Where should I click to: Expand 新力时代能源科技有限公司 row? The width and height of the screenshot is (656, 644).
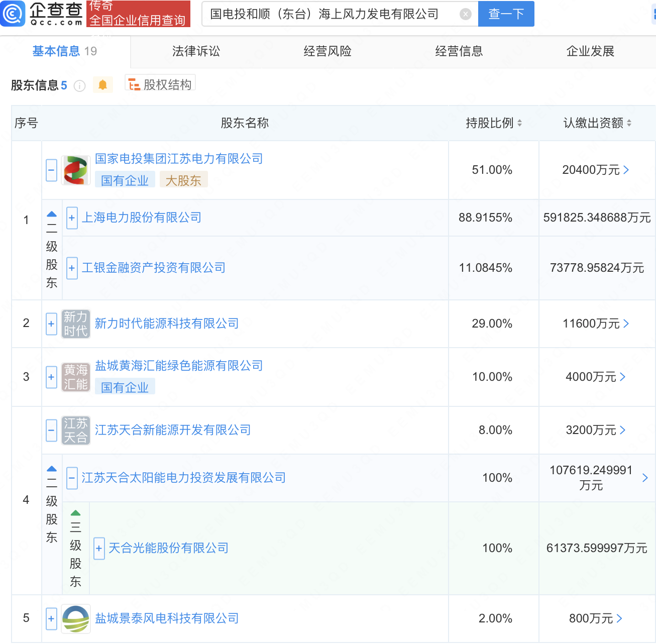coord(51,324)
